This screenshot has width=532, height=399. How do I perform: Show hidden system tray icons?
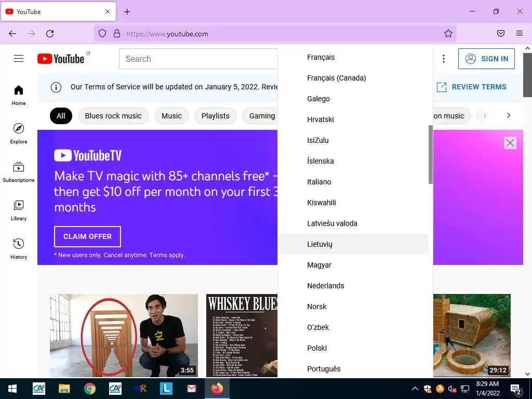point(415,389)
